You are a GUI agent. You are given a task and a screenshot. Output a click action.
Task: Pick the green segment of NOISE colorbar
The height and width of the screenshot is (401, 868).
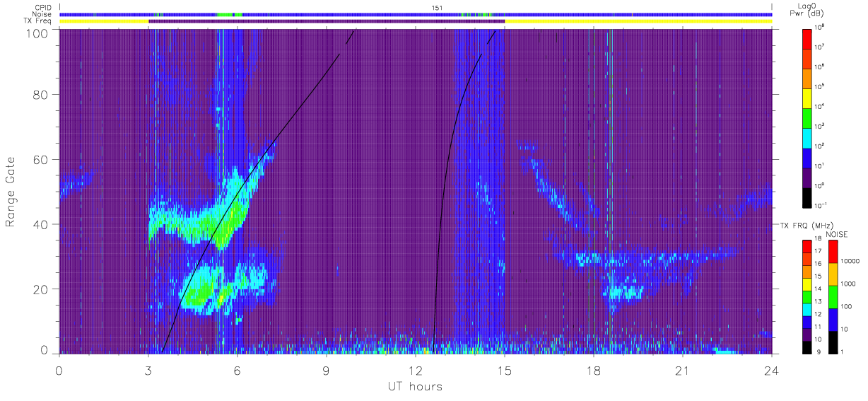coord(833,297)
